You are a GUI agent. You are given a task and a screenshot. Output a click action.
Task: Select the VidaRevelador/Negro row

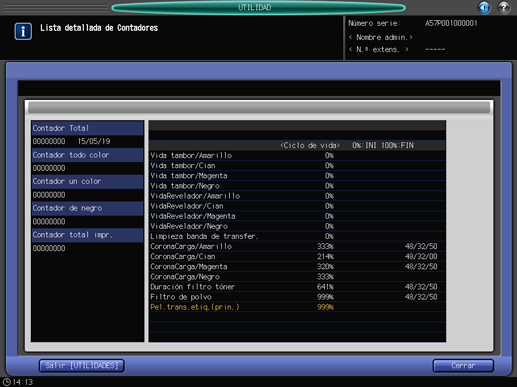pos(297,226)
